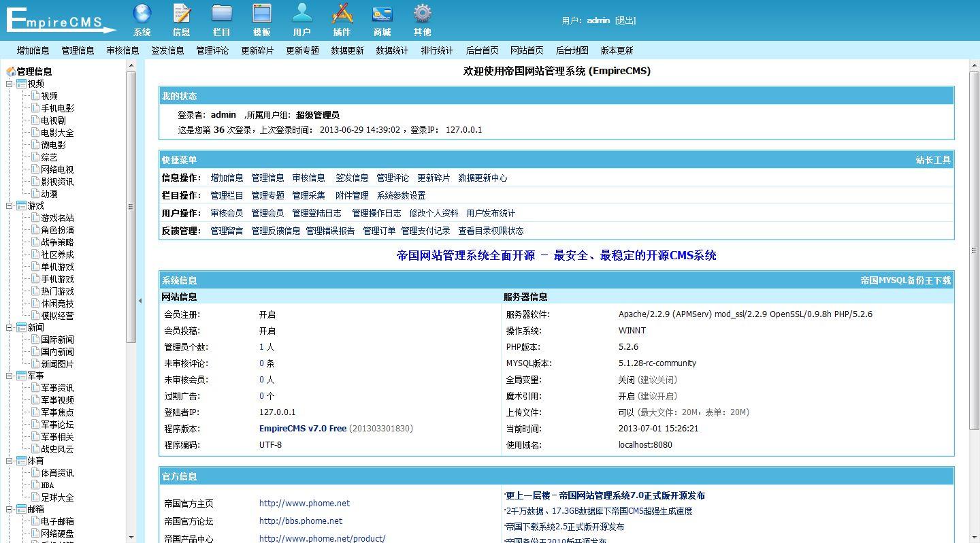The width and height of the screenshot is (980, 543).
Task: Open the bbs.phome.net forum link
Action: click(300, 521)
